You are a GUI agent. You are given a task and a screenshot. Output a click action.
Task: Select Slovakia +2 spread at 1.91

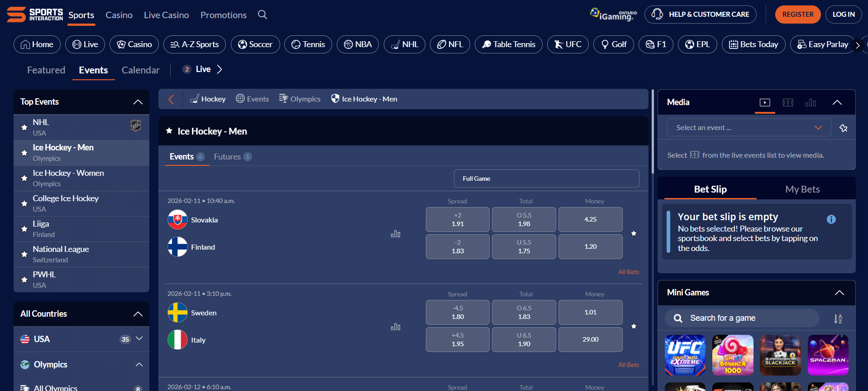click(x=458, y=219)
